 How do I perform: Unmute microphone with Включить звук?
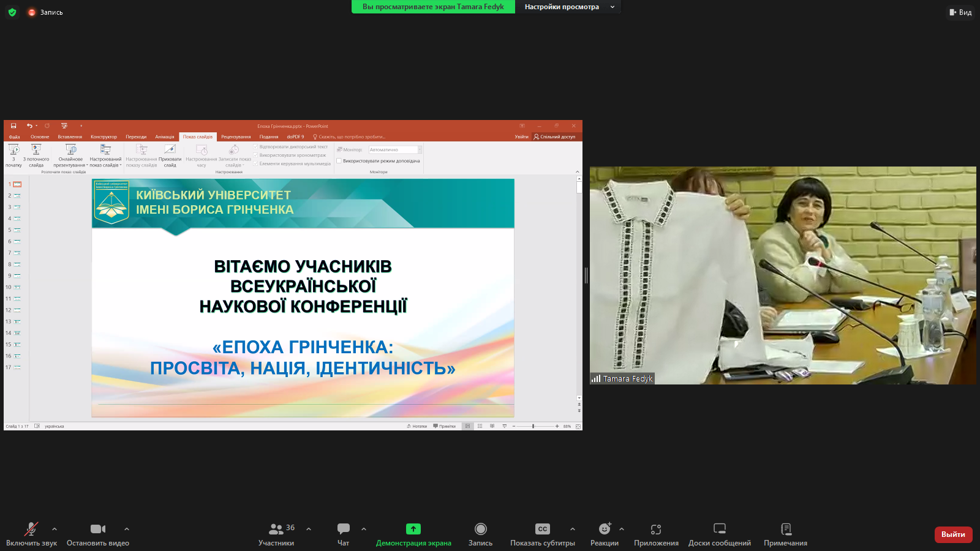click(x=31, y=530)
